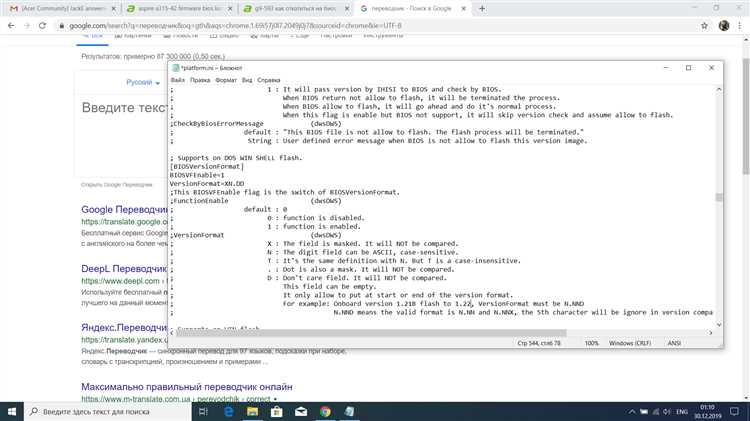Open a new Chrome tab
Screen dimensions: 750x421
click(x=482, y=9)
